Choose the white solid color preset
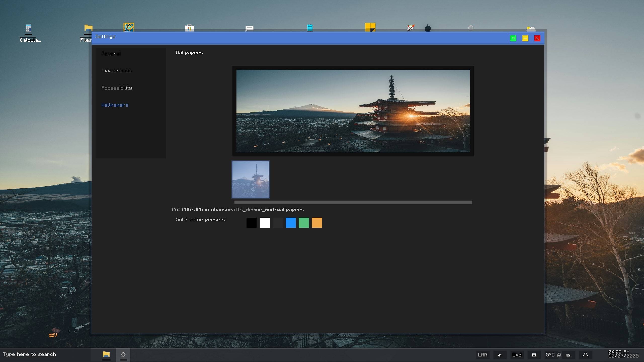The image size is (644, 362). click(x=264, y=223)
